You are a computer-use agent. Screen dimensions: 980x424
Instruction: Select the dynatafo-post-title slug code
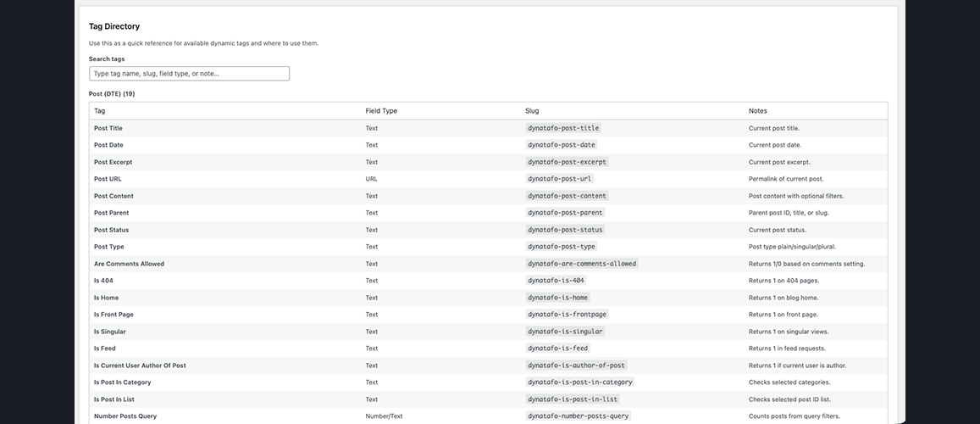563,128
